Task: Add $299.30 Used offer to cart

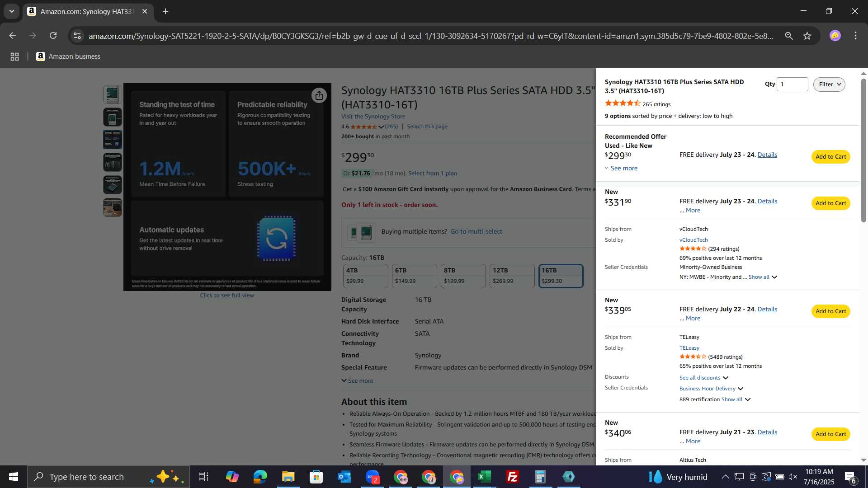Action: tap(830, 157)
